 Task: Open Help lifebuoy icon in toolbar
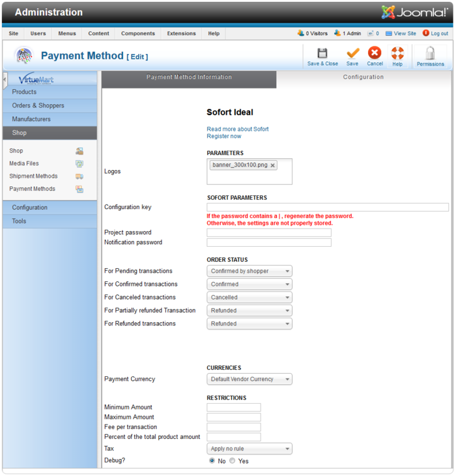(397, 53)
